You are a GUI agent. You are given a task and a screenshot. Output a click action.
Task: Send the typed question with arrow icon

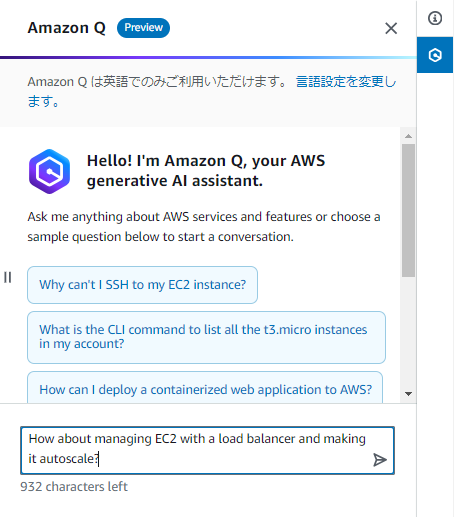click(380, 460)
